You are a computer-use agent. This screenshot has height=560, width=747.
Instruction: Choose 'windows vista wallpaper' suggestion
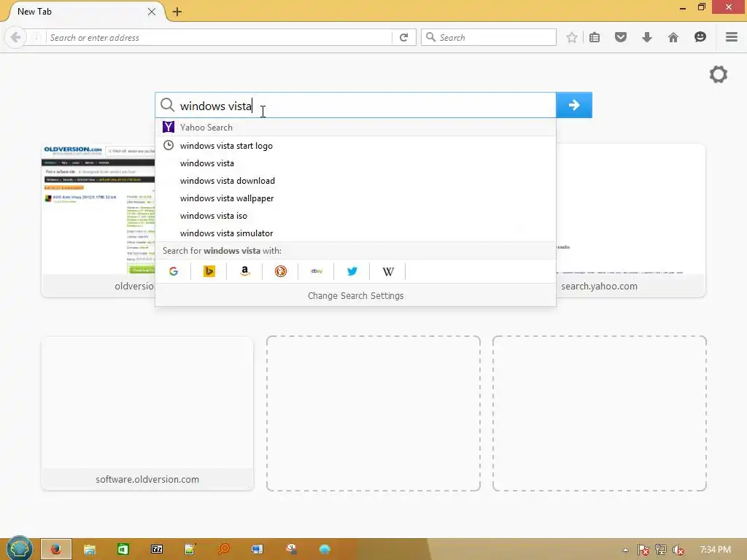(355, 198)
